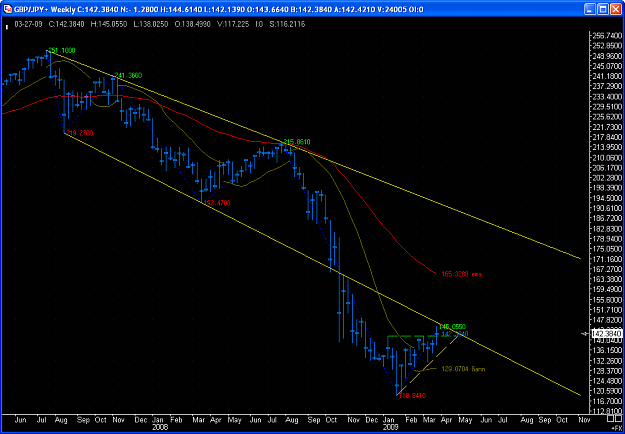Click the highlighted 142.3840 current price marker on axis

[608, 333]
